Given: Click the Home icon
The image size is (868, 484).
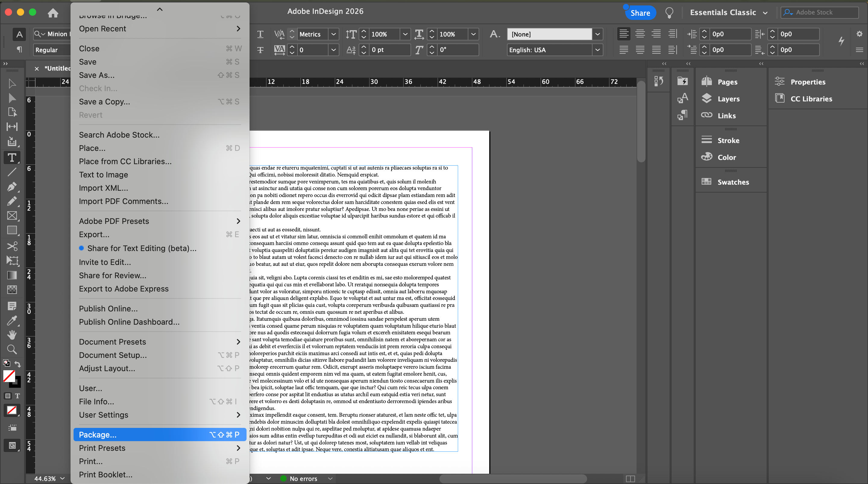Looking at the screenshot, I should click(x=53, y=13).
